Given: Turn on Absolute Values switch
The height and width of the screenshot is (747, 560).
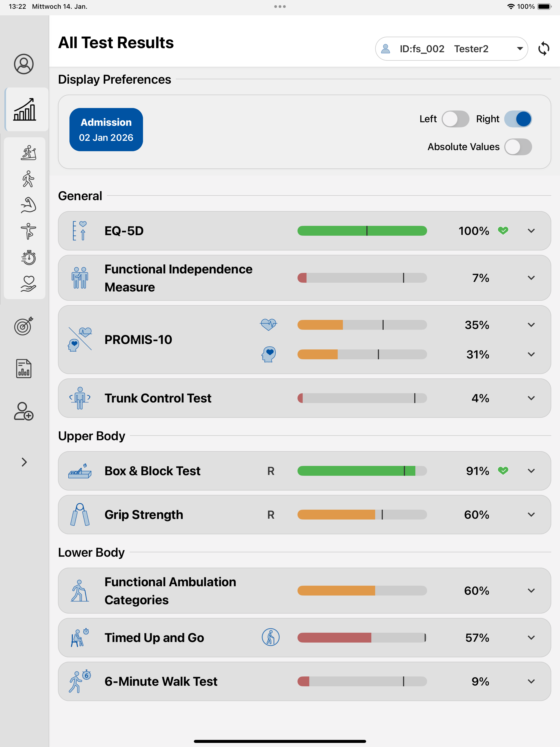Looking at the screenshot, I should pos(518,147).
